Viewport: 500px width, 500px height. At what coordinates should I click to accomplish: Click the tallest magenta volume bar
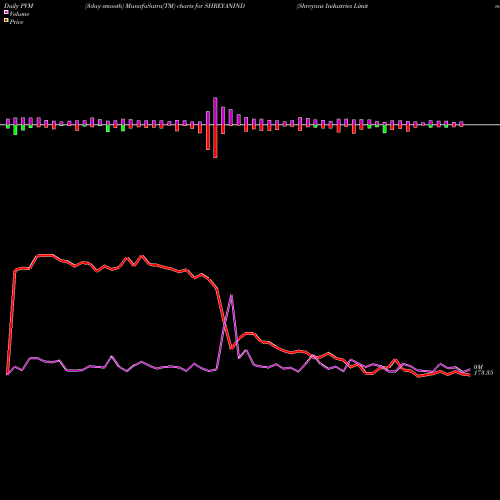[215, 111]
